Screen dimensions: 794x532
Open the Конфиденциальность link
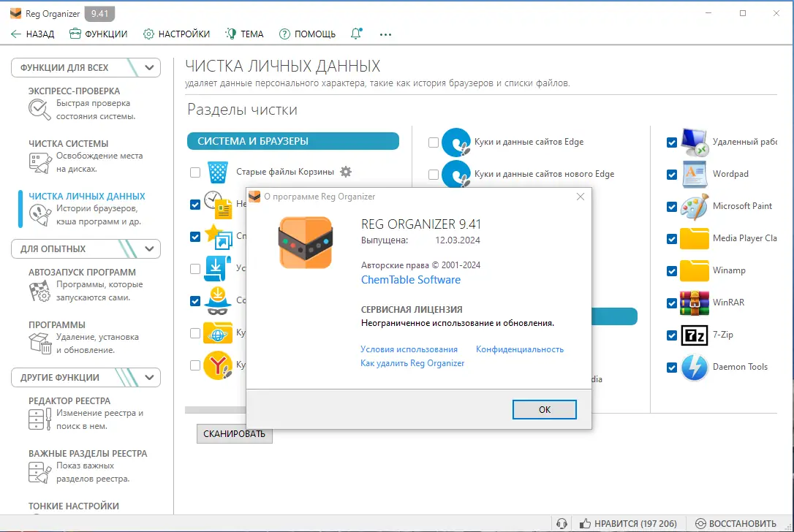[x=520, y=349]
